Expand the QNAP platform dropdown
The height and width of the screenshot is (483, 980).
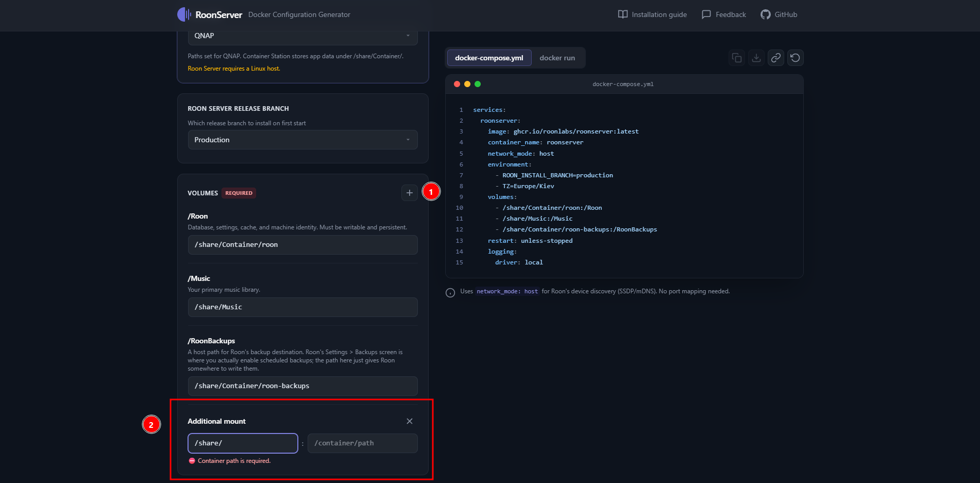click(303, 36)
